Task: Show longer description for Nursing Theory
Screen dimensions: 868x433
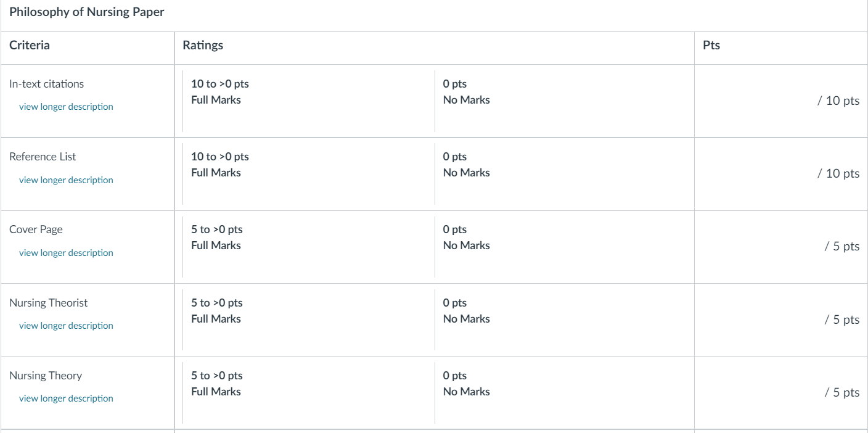Action: (x=66, y=398)
